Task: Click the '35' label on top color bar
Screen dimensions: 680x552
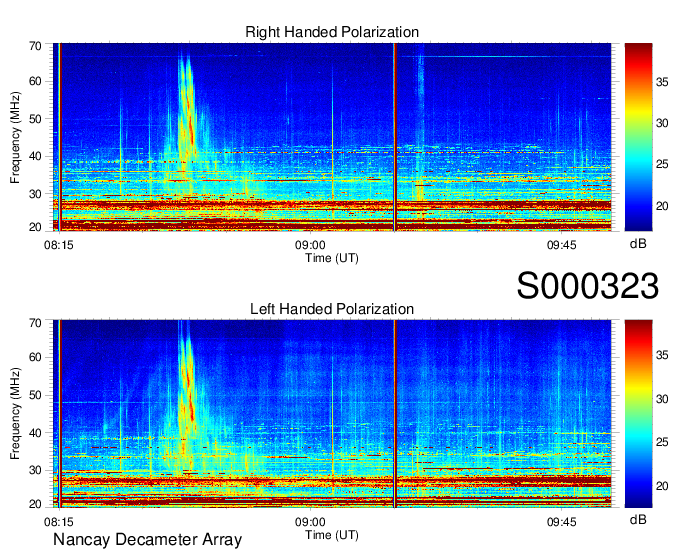Action: point(662,82)
